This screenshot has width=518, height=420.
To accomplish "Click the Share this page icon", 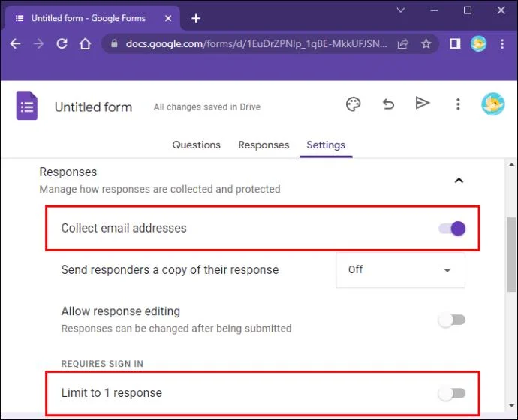I will tap(402, 43).
